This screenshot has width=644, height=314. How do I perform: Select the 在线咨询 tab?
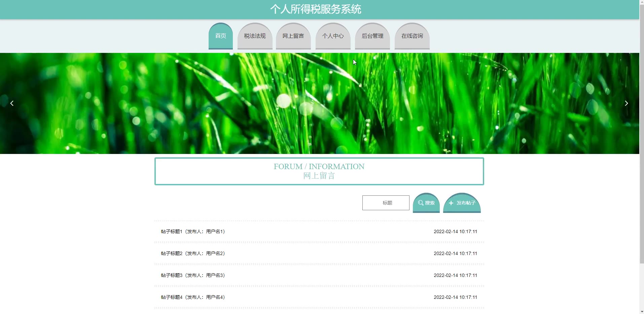pos(412,36)
